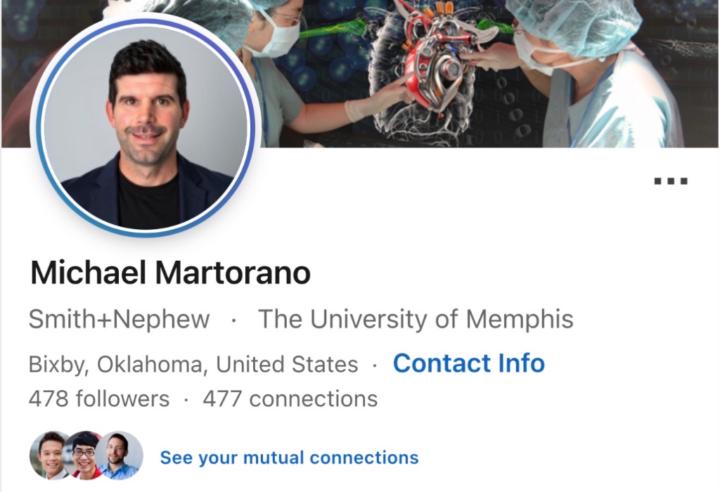Screen dimensions: 720x492
Task: Click the Bixby, Oklahoma location text
Action: pos(193,364)
